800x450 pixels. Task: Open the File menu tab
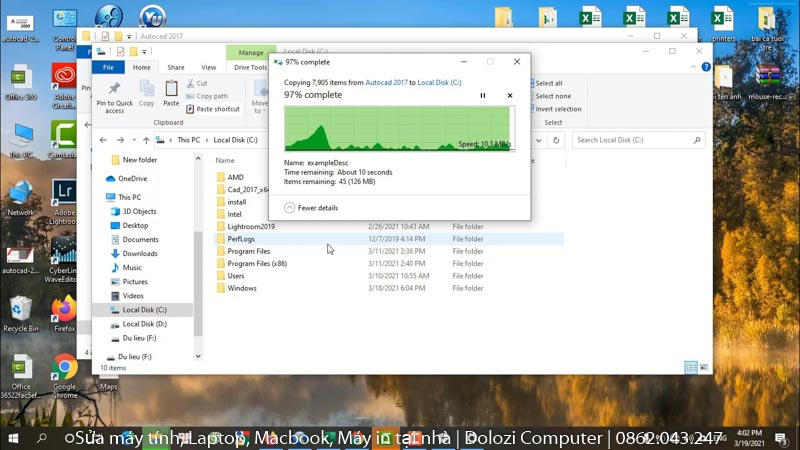point(108,67)
